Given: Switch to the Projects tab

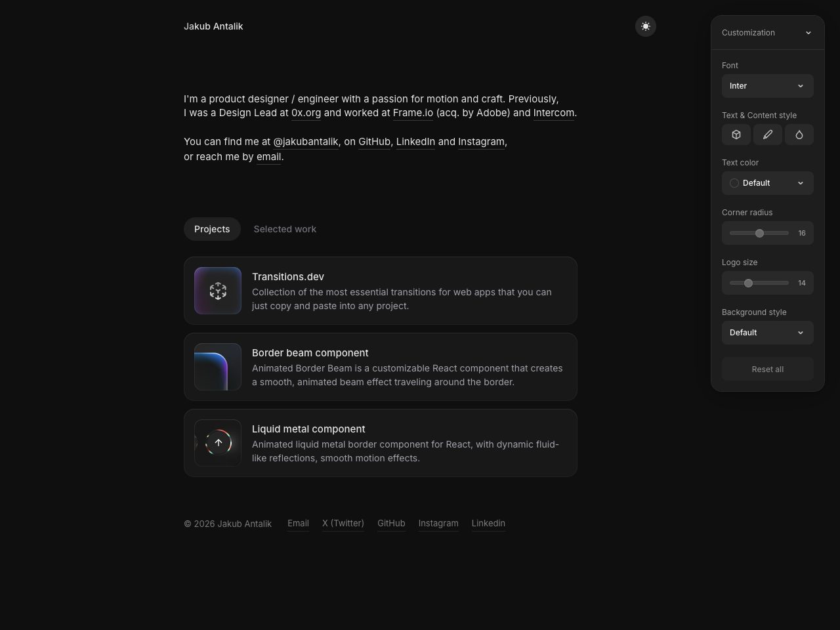Looking at the screenshot, I should tap(212, 229).
